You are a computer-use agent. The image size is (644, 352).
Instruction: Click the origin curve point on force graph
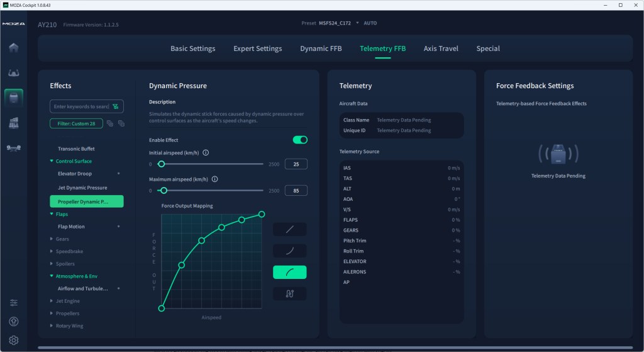click(162, 309)
